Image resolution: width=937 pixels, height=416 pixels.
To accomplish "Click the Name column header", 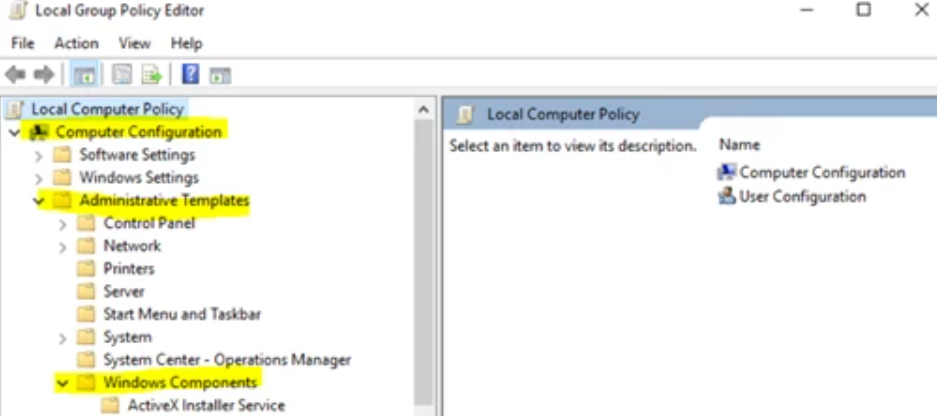I will (739, 145).
